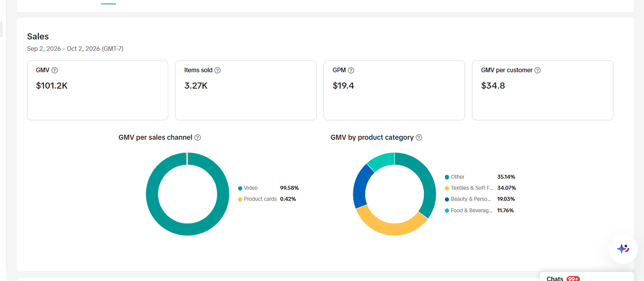Click the Sales section heading
Viewport: 644px width, 281px height.
38,36
